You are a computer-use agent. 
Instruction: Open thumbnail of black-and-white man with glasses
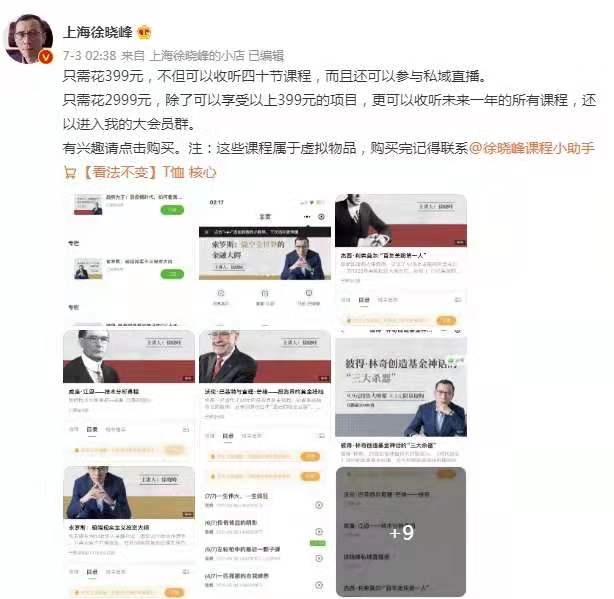129,396
